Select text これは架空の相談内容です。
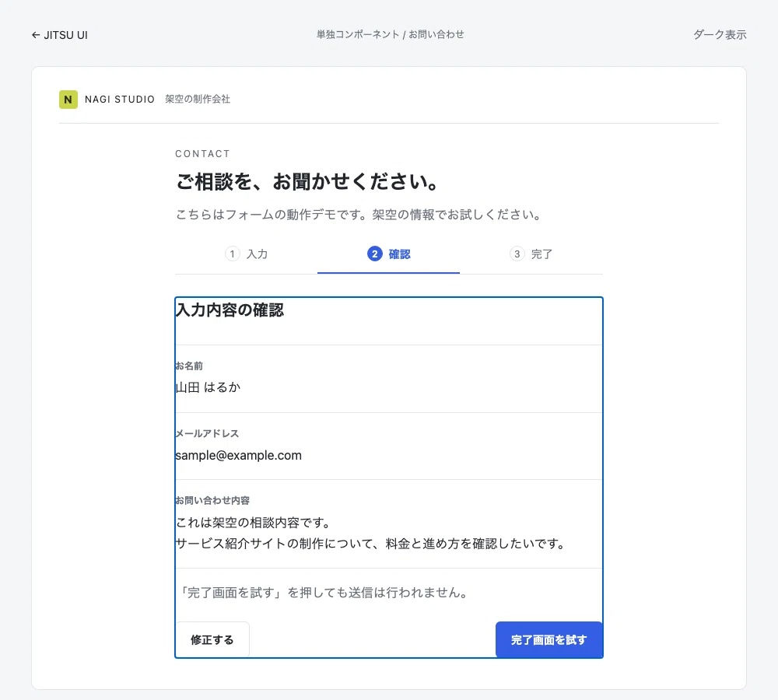The height and width of the screenshot is (700, 778). pyautogui.click(x=253, y=523)
